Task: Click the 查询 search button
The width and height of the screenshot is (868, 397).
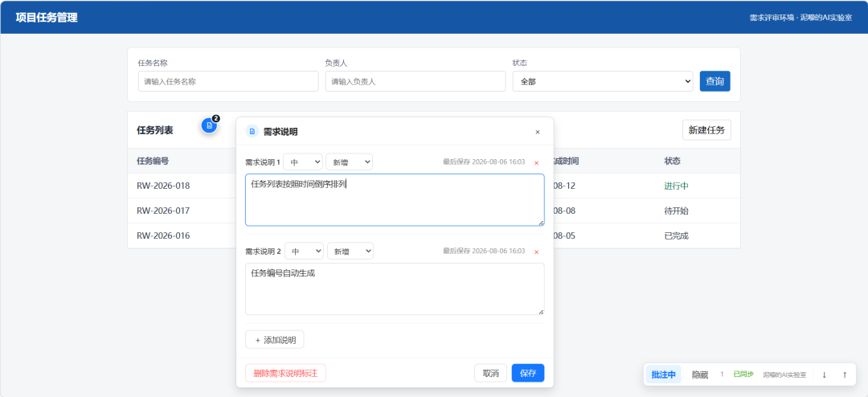Action: tap(714, 81)
